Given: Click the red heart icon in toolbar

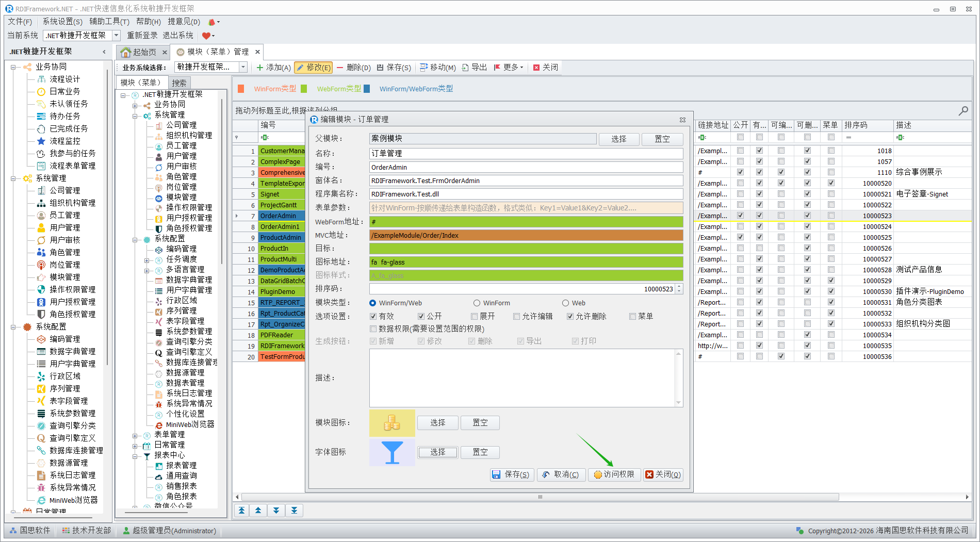Looking at the screenshot, I should pyautogui.click(x=206, y=36).
